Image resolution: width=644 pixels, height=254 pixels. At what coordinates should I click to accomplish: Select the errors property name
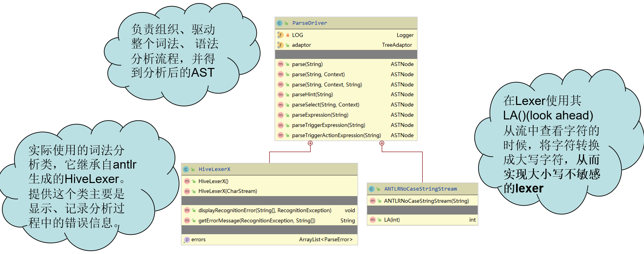(x=199, y=240)
